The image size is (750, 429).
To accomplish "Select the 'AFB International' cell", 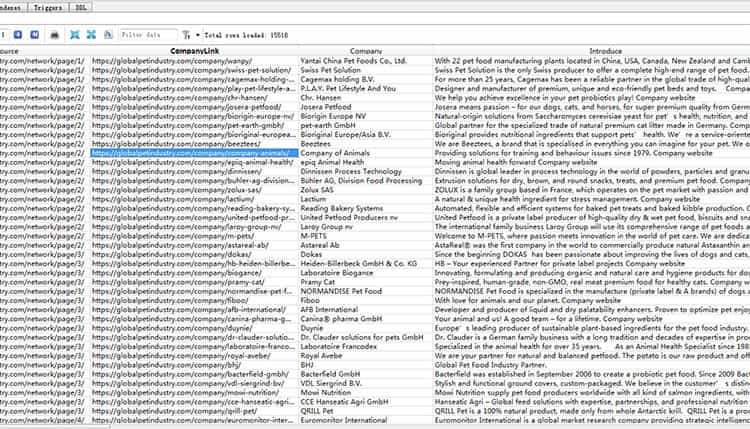I will pyautogui.click(x=366, y=309).
